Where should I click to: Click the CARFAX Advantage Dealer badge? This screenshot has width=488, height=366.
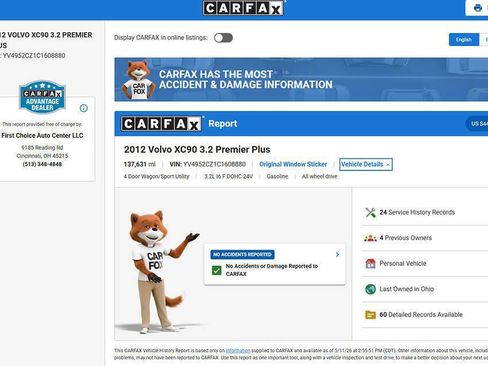[42, 97]
